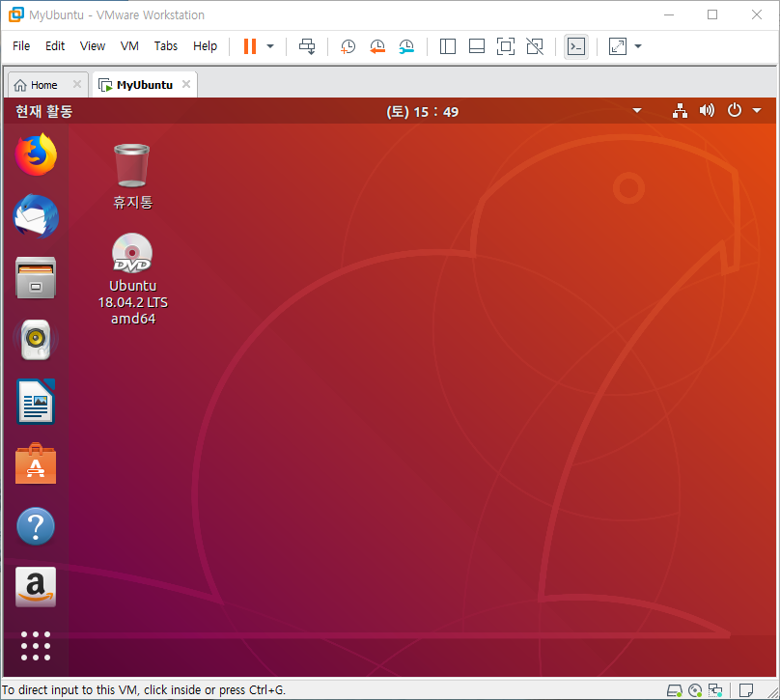This screenshot has width=780, height=700.
Task: Toggle Unity mode icon
Action: [535, 46]
